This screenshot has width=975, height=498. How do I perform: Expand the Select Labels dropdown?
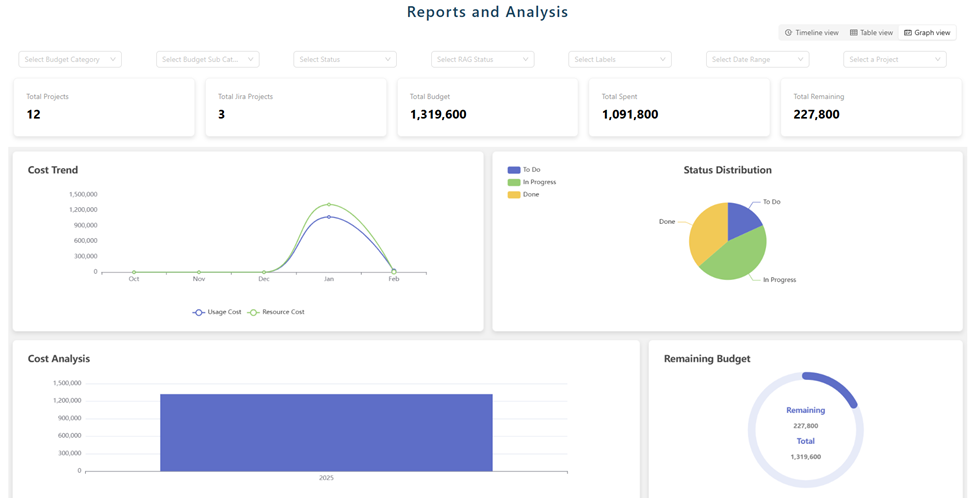click(620, 60)
